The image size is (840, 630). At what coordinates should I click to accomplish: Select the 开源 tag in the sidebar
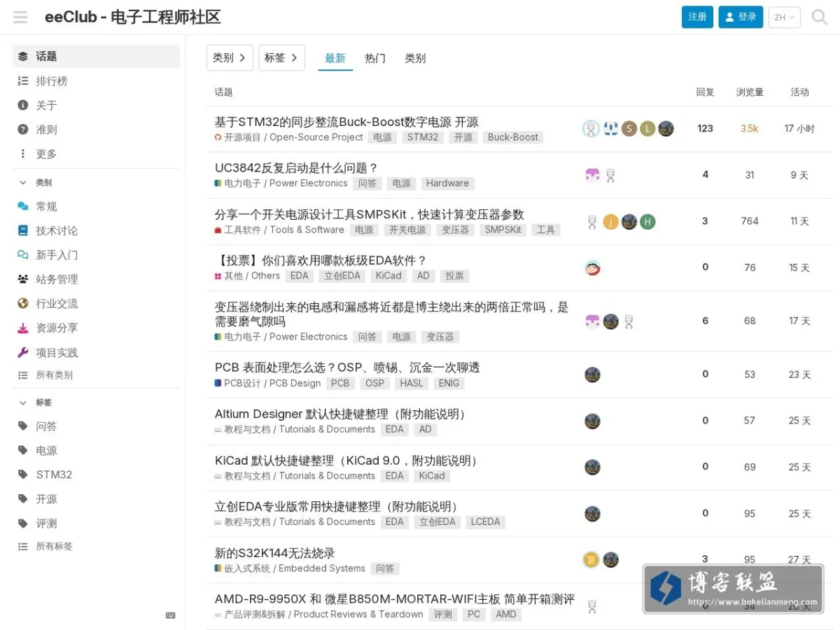(x=96, y=499)
